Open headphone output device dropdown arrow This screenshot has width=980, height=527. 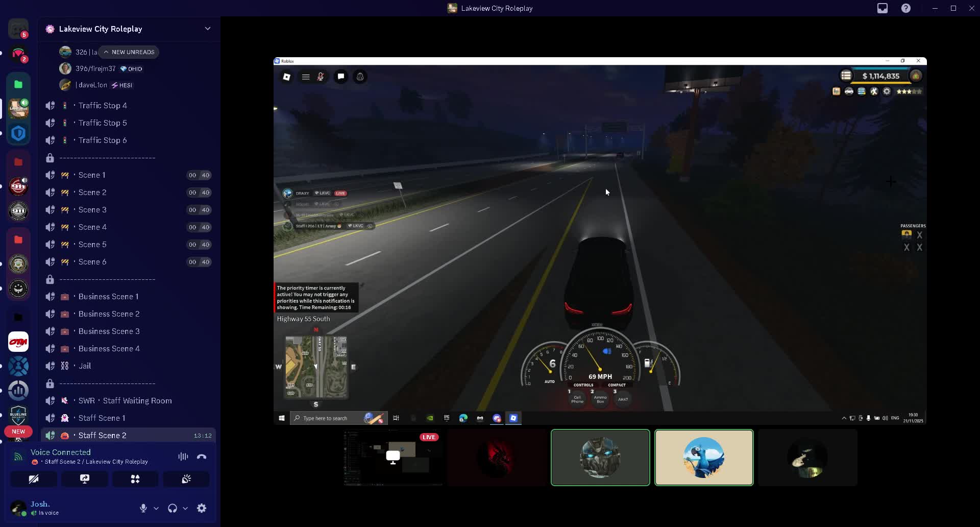tap(185, 508)
